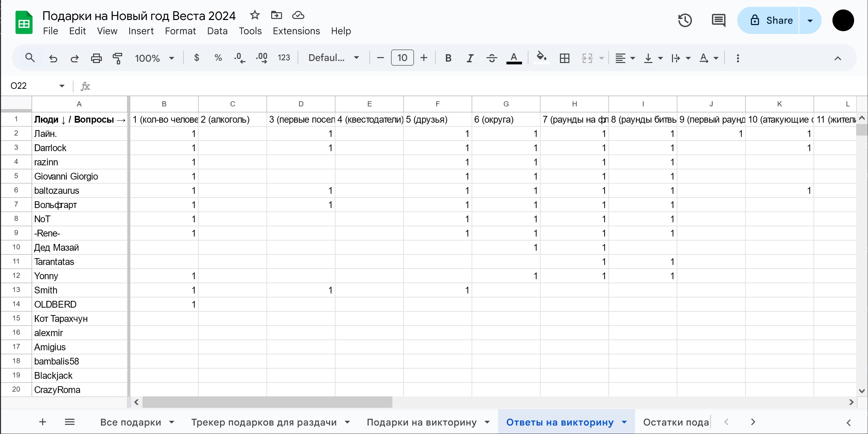Screen dimensions: 868x434
Task: Open the Insert menu
Action: click(x=141, y=31)
